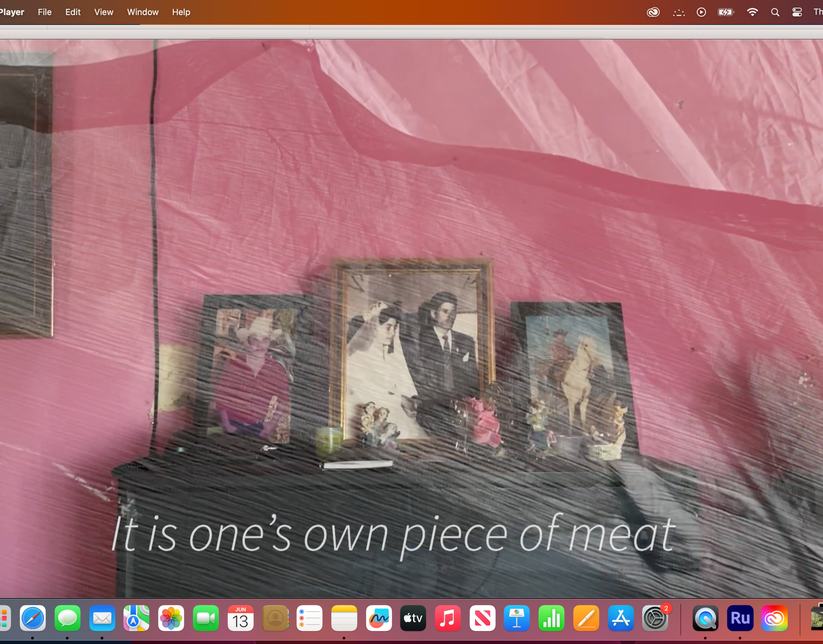Open Keynote from the dock
This screenshot has height=644, width=823.
point(517,618)
